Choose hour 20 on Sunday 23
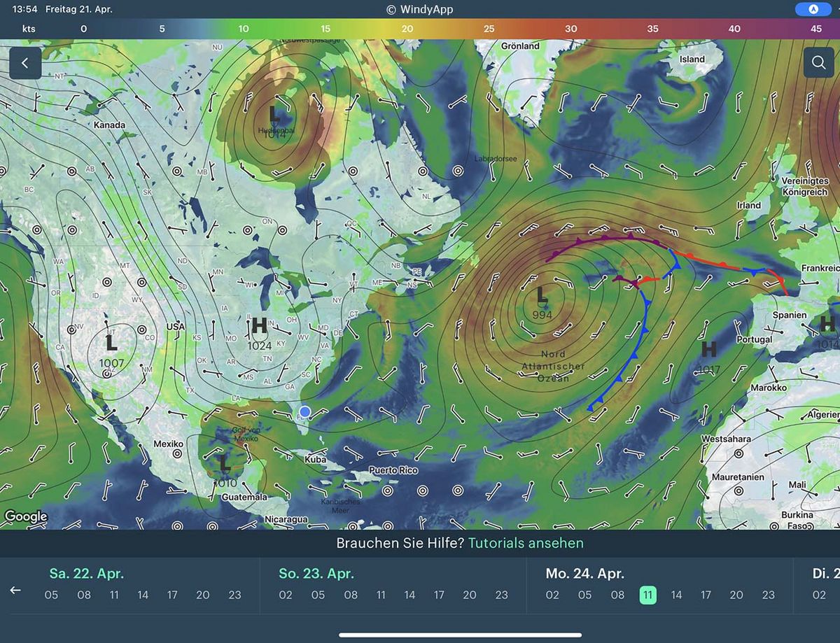This screenshot has height=643, width=840. pos(470,595)
